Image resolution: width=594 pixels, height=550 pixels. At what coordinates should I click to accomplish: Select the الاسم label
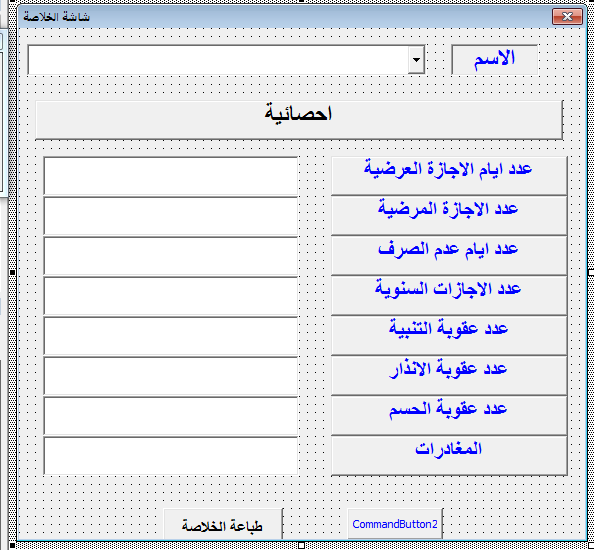click(494, 60)
